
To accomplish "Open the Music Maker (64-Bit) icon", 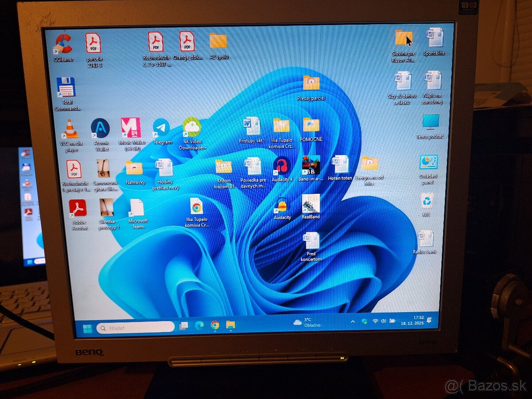I will (x=131, y=128).
